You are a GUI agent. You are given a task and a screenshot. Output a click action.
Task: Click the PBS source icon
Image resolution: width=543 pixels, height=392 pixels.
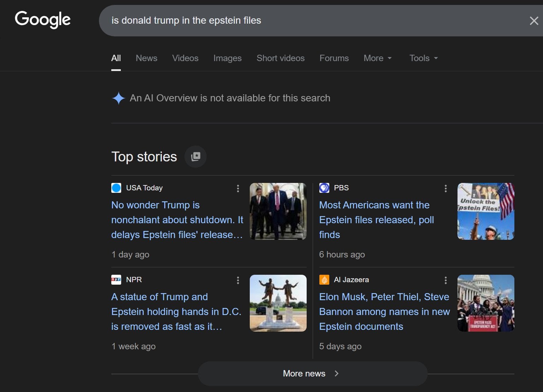click(324, 188)
